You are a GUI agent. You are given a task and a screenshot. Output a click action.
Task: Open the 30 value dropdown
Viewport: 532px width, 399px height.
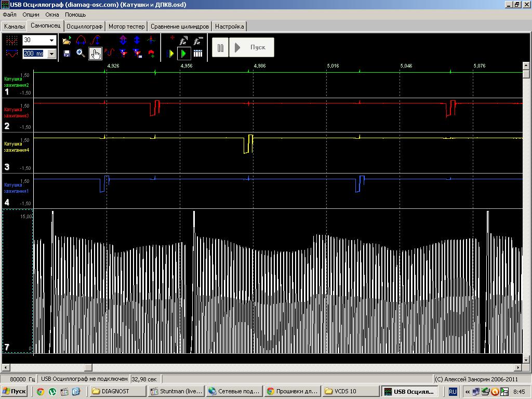[51, 41]
